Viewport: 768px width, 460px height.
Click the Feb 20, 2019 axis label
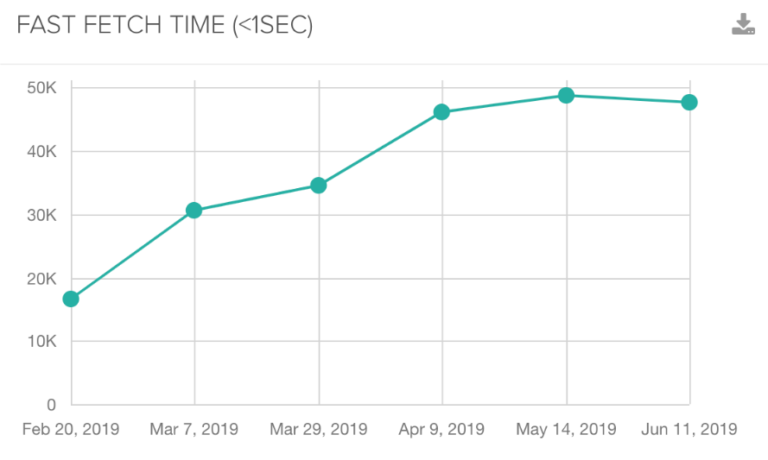71,430
